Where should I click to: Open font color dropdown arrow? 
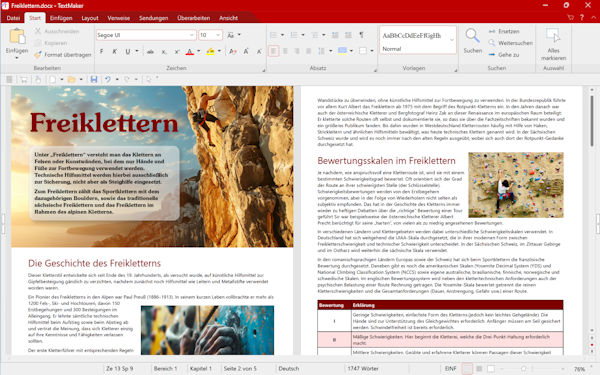coord(199,51)
